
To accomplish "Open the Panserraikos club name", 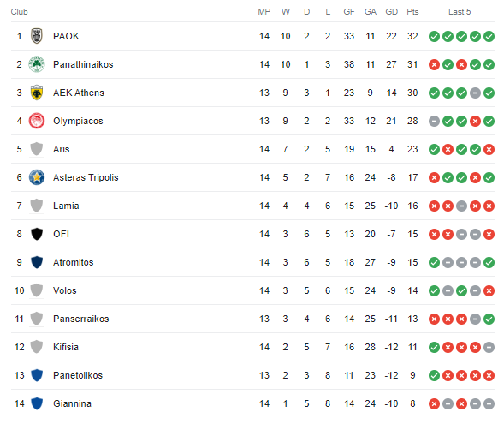I will pos(81,319).
